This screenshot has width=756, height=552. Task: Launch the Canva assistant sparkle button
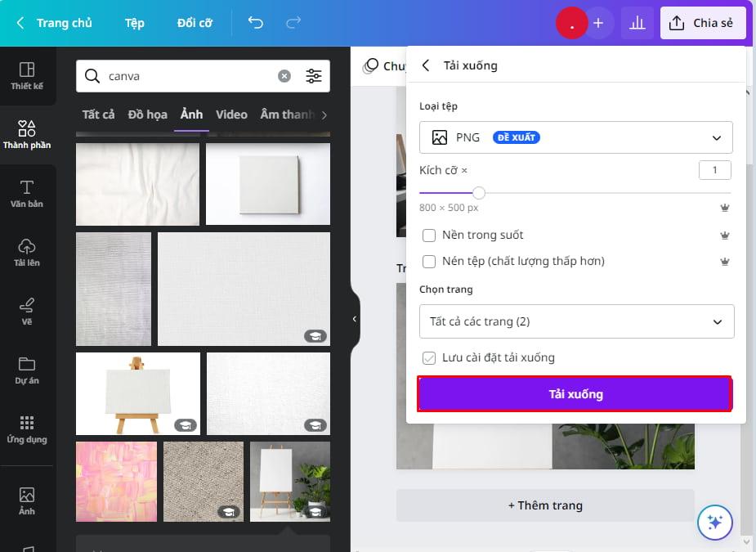click(714, 522)
